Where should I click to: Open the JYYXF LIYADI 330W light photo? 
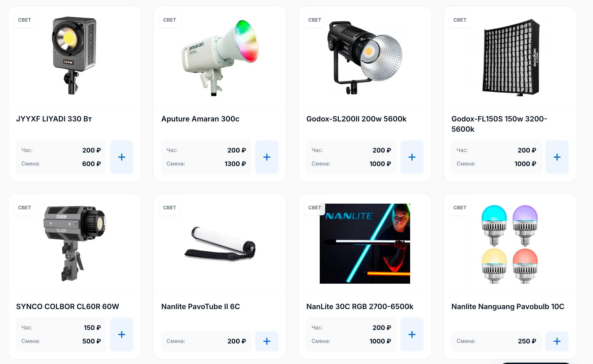pyautogui.click(x=74, y=56)
